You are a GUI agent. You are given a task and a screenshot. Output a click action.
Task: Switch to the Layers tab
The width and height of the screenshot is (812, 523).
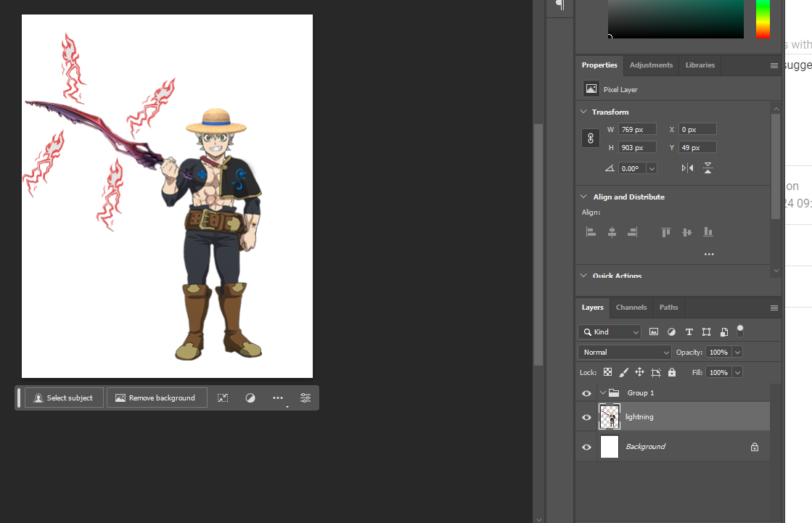(x=592, y=308)
